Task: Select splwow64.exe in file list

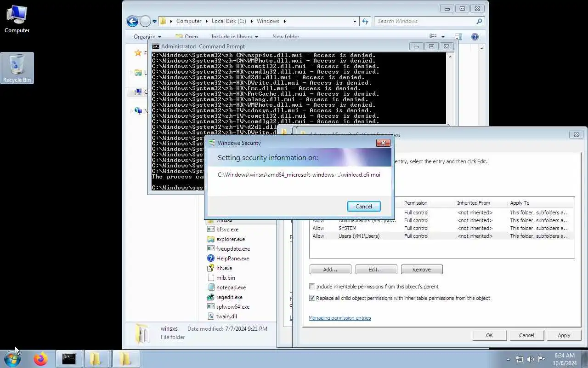Action: pyautogui.click(x=232, y=307)
